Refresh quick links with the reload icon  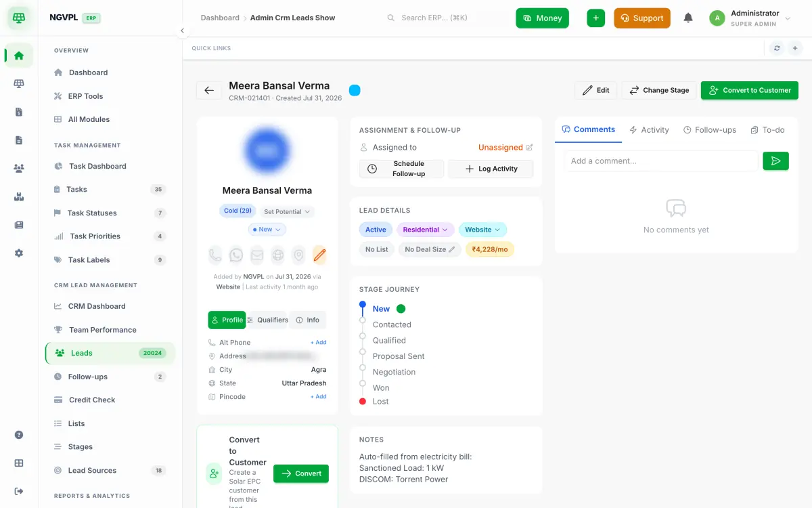(777, 48)
